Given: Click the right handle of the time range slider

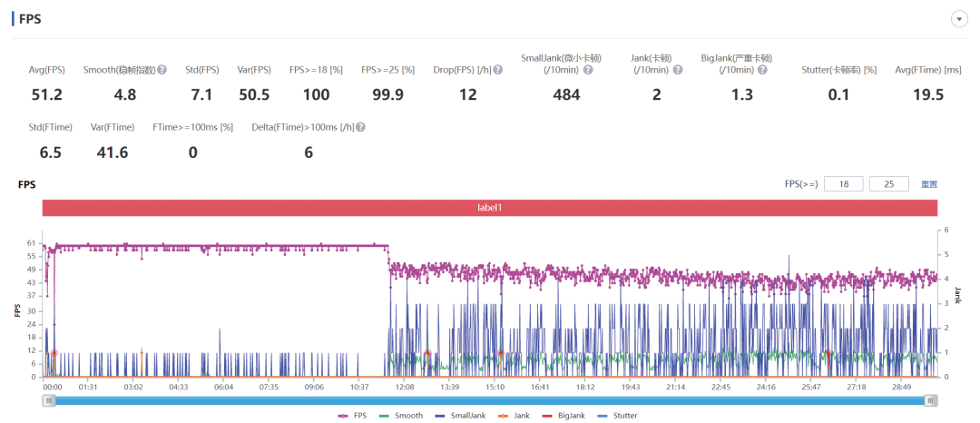Looking at the screenshot, I should (931, 400).
